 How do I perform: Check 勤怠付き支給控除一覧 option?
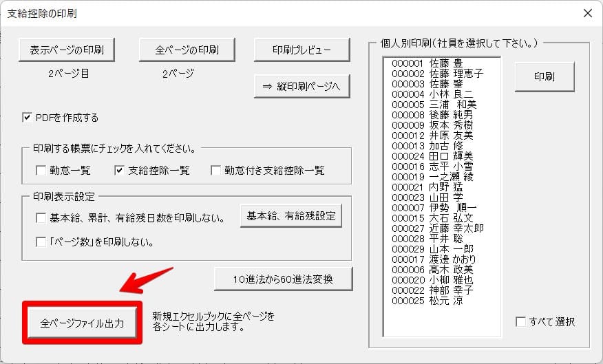pyautogui.click(x=215, y=170)
